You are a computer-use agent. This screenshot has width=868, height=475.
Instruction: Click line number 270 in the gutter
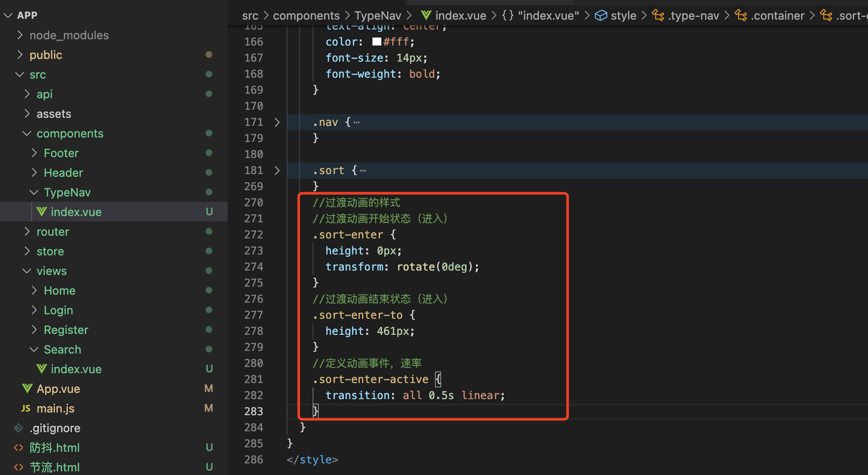254,203
